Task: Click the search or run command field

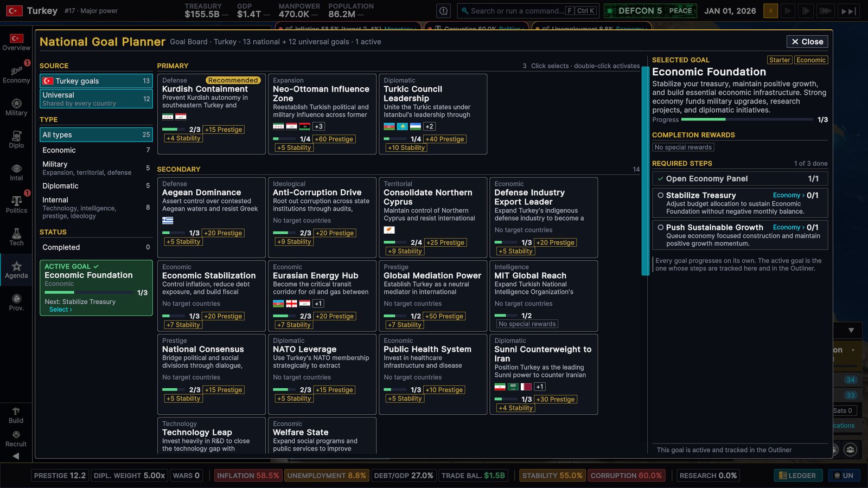Action: [x=527, y=11]
